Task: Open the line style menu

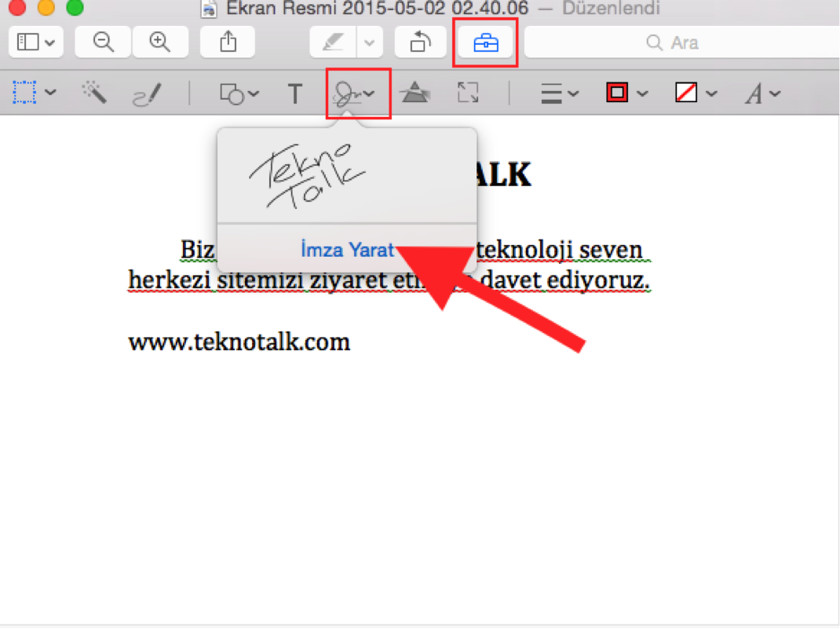Action: 559,93
